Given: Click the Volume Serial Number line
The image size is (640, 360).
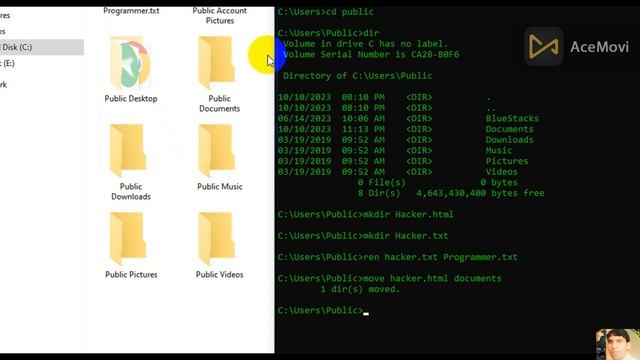Looking at the screenshot, I should pyautogui.click(x=371, y=54).
